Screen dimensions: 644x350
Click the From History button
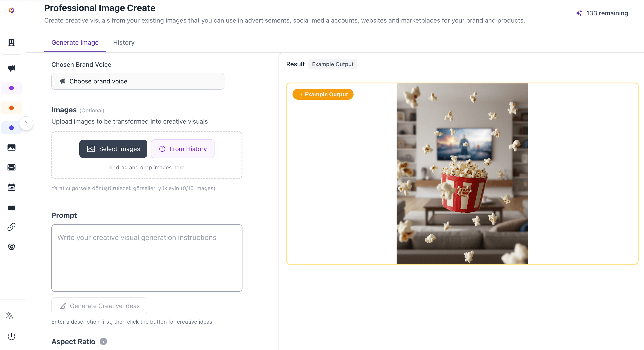click(183, 149)
